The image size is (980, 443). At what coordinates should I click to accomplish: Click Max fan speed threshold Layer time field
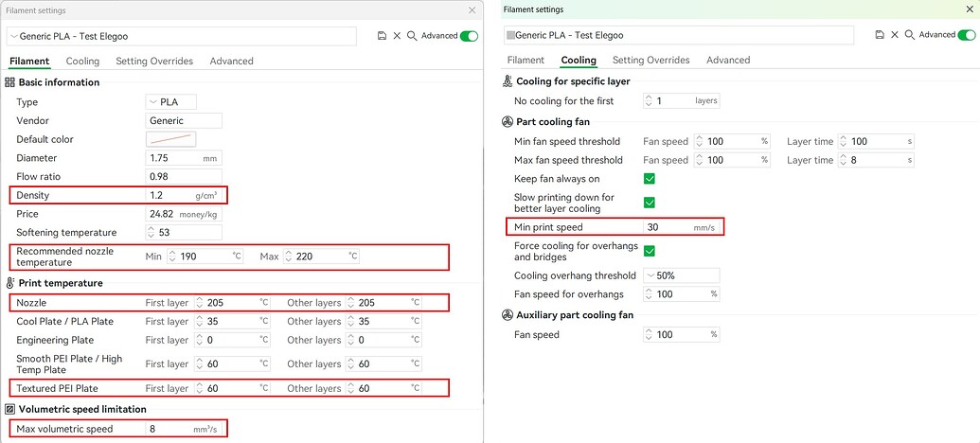(x=876, y=161)
